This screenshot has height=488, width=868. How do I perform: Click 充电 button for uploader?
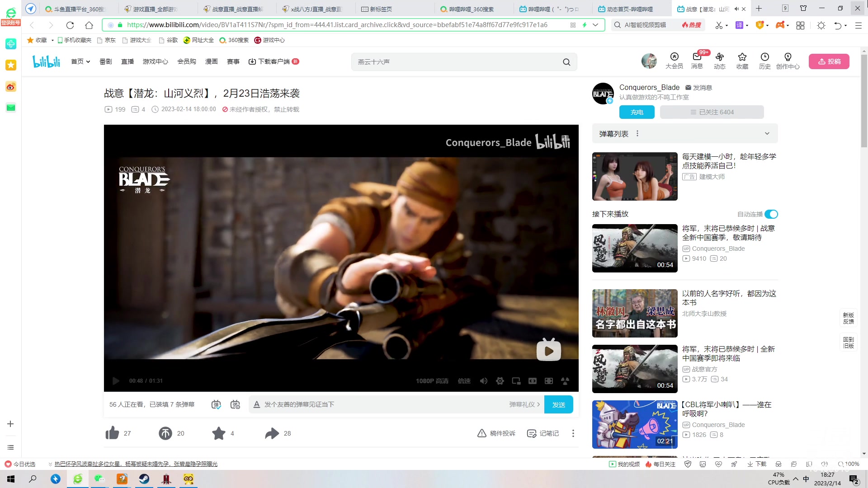(x=637, y=112)
